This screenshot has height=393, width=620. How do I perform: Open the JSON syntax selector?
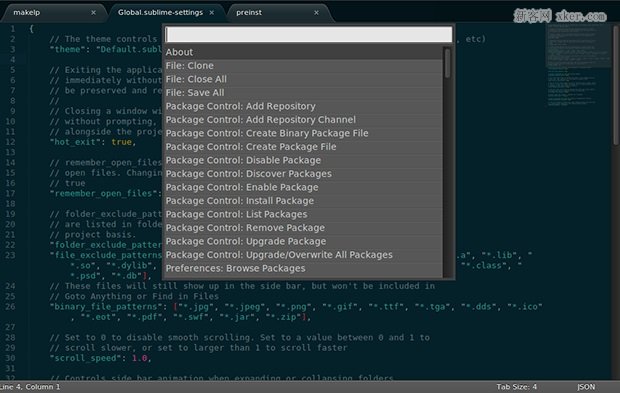586,387
